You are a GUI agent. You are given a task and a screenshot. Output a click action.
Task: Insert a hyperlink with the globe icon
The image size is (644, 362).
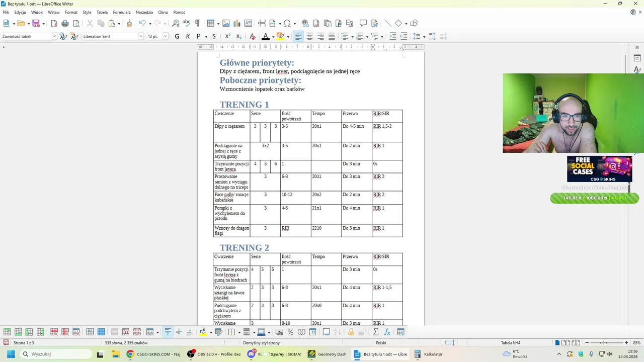click(x=305, y=23)
